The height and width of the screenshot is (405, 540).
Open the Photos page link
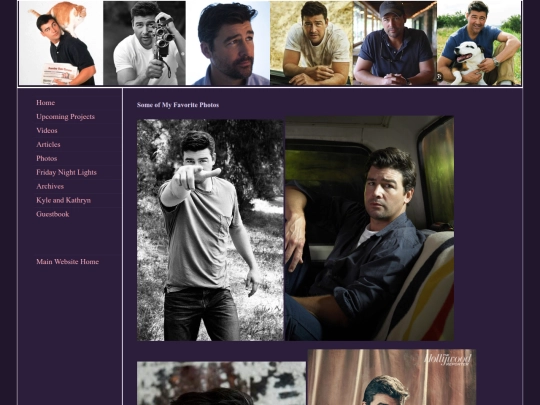tap(46, 158)
